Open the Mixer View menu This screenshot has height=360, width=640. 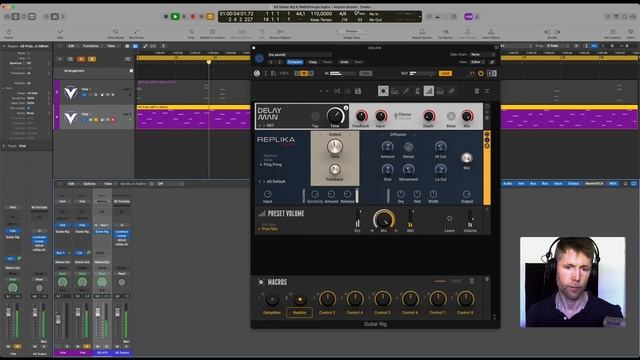point(108,184)
